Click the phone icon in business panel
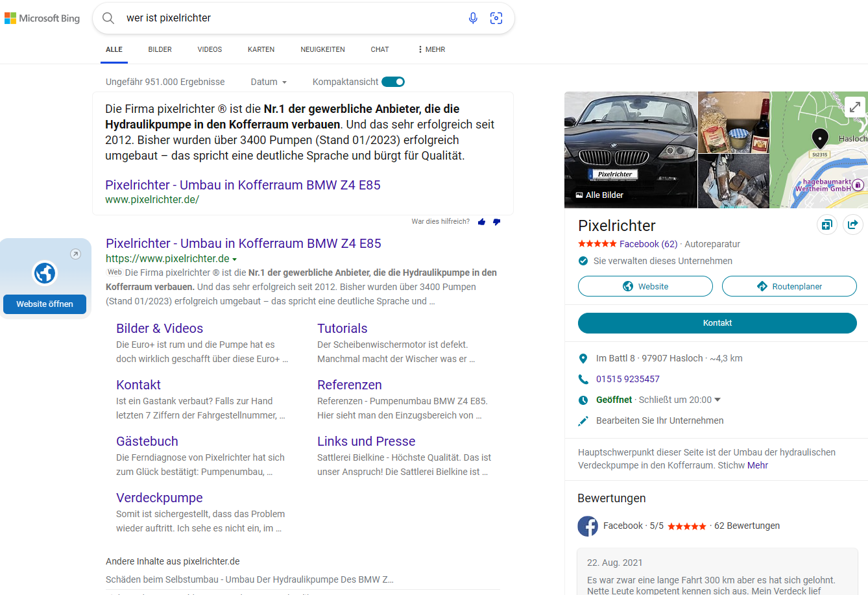 pyautogui.click(x=583, y=379)
